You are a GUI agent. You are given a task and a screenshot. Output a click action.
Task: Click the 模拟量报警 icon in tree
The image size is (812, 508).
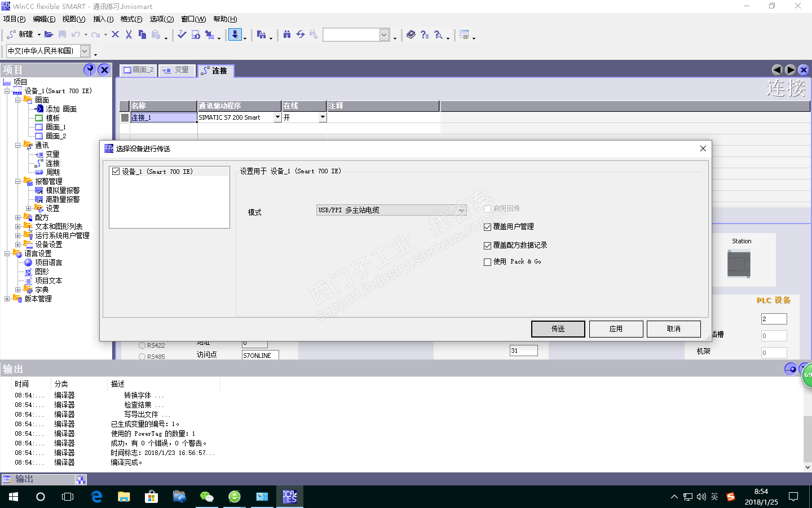pos(39,190)
